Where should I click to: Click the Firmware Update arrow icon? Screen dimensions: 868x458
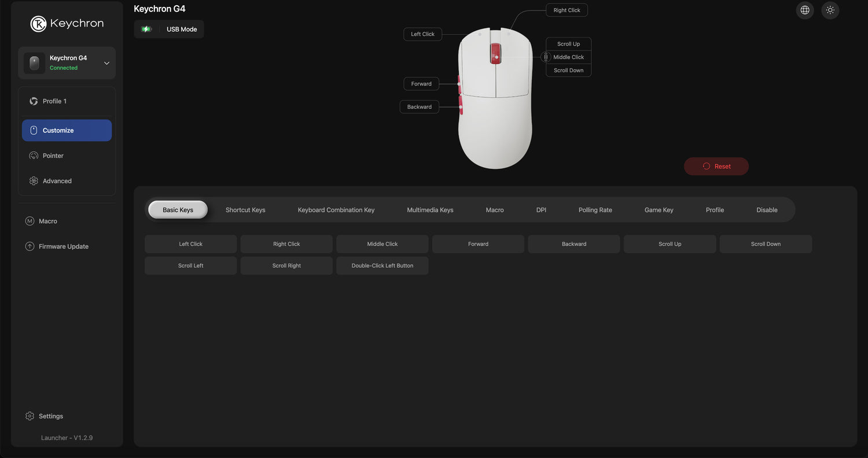pyautogui.click(x=30, y=246)
